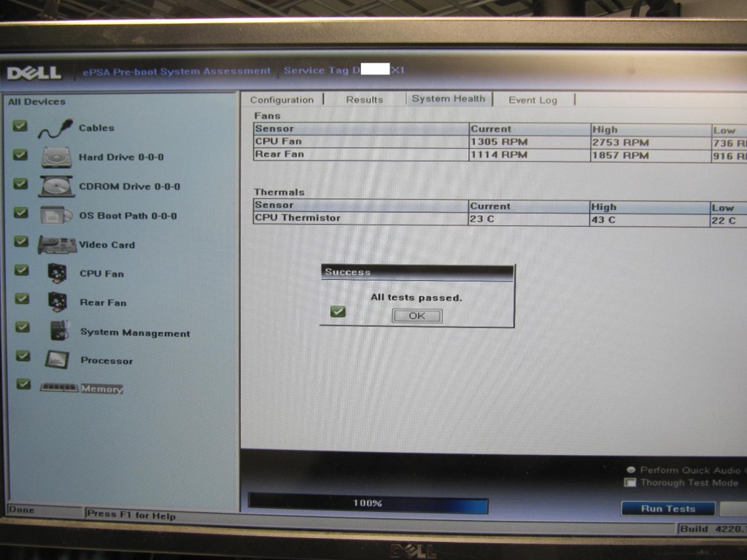Click the 22 C low temperature

(x=724, y=221)
